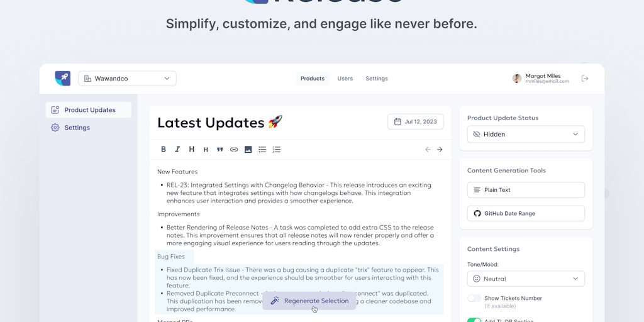Create a numbered list
The width and height of the screenshot is (644, 322).
pyautogui.click(x=277, y=150)
